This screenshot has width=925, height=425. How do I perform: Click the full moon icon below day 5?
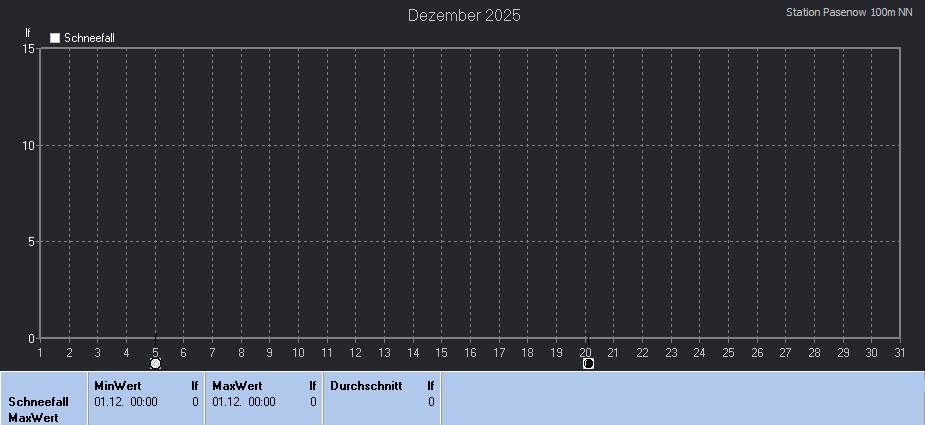[x=155, y=363]
